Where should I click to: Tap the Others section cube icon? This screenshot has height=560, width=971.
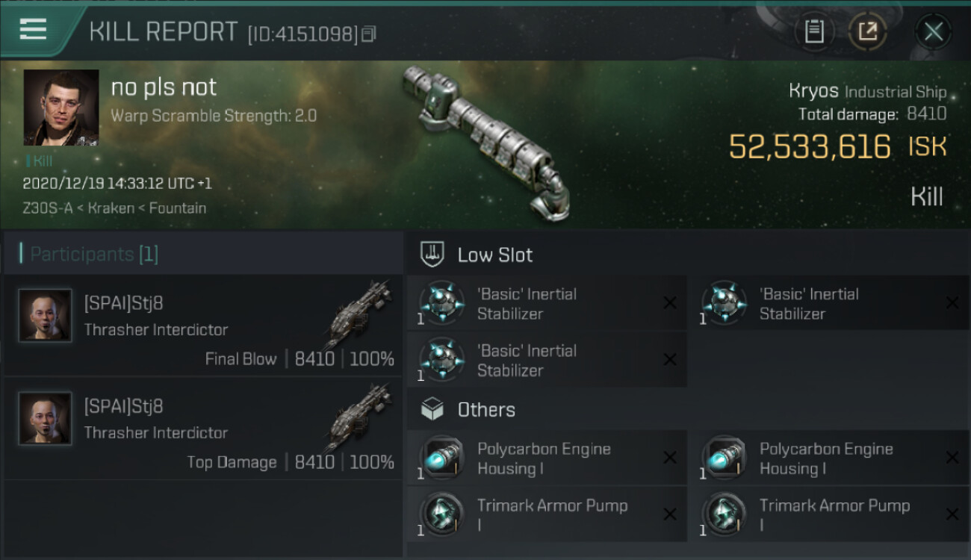433,409
